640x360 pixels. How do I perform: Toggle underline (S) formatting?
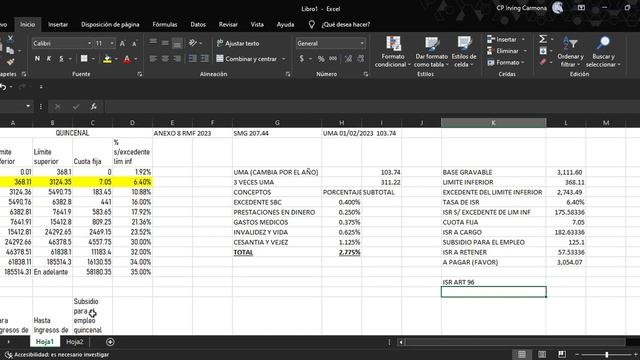61,59
